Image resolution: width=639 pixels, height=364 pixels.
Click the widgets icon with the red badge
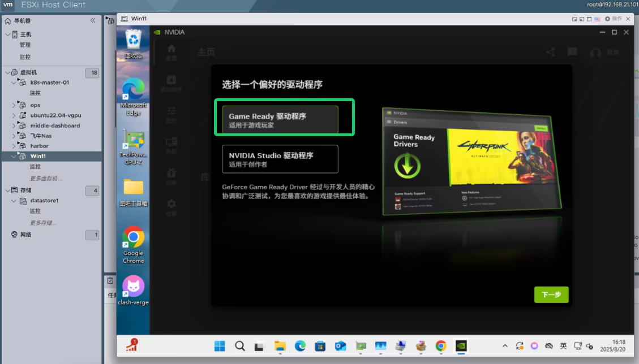click(x=132, y=345)
